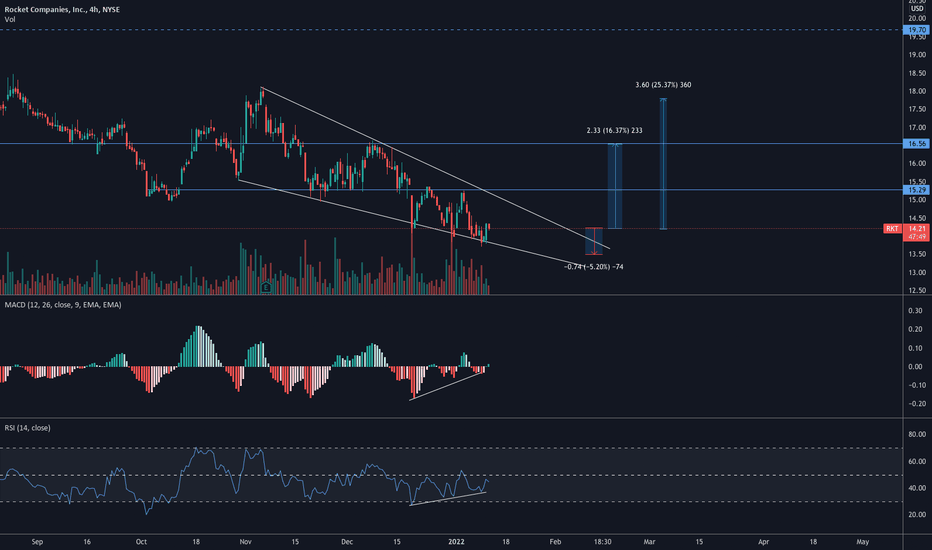Click the 'Feb' label on the time axis
Image resolution: width=932 pixels, height=550 pixels.
pos(555,542)
